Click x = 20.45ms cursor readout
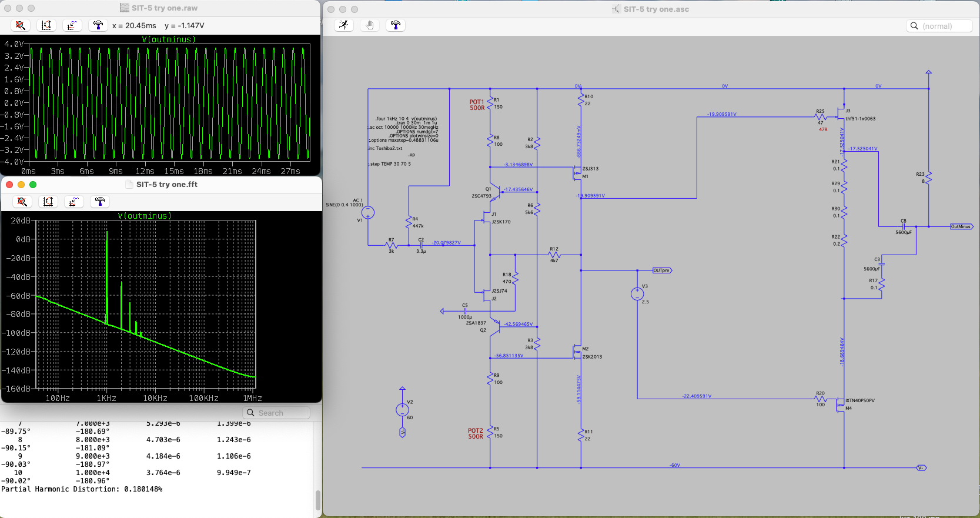Image resolution: width=980 pixels, height=518 pixels. [134, 26]
